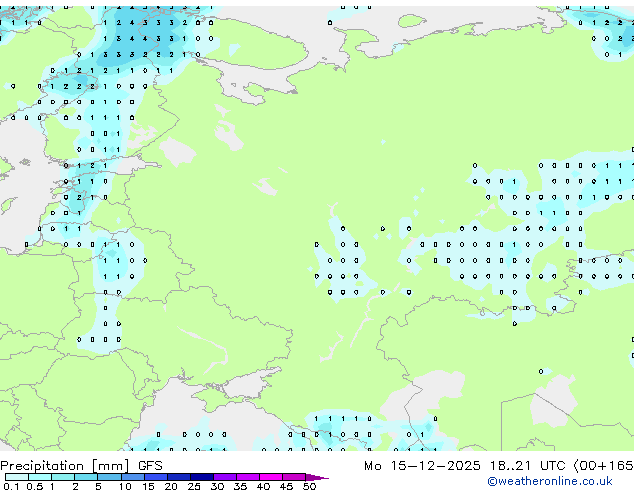Select the 20–25 mm legend color swatch

(178, 477)
